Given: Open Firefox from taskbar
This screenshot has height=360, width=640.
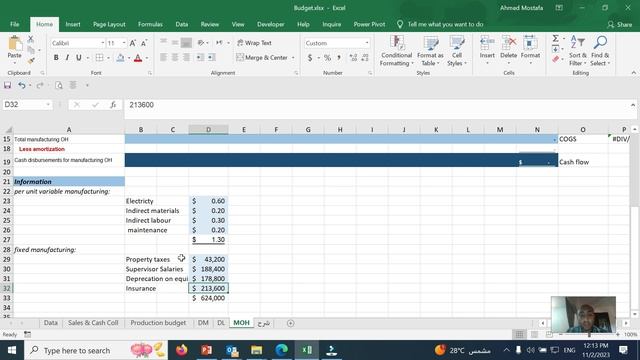Looking at the screenshot, I should tap(182, 350).
